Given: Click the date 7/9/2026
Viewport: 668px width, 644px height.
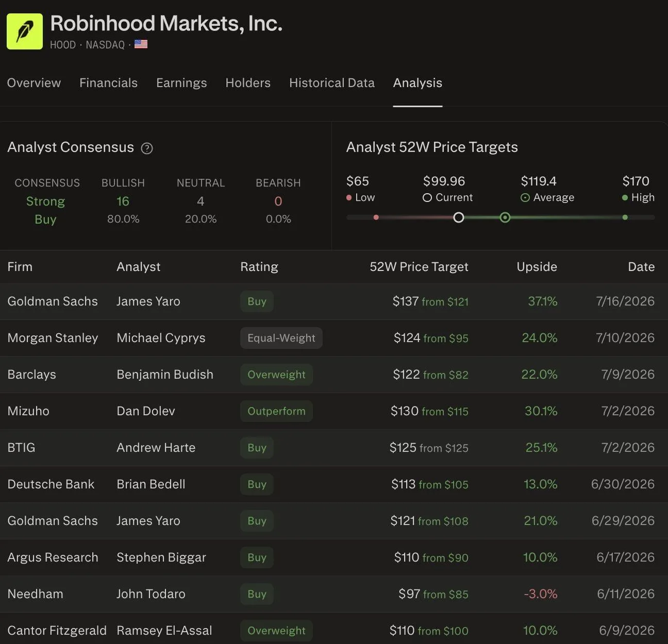Looking at the screenshot, I should (628, 375).
